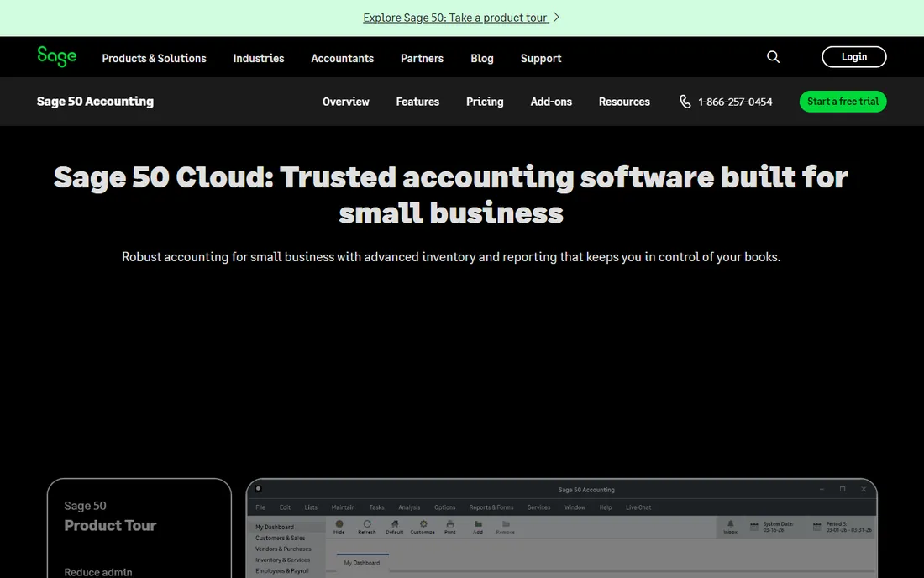Open Support in main navigation

pos(541,58)
